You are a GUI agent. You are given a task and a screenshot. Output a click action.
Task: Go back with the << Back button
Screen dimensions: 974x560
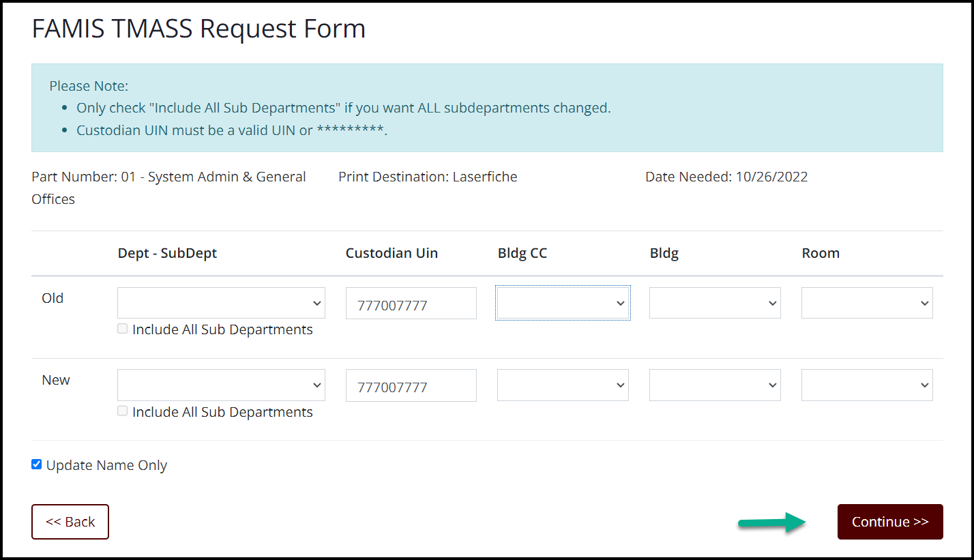pyautogui.click(x=70, y=522)
